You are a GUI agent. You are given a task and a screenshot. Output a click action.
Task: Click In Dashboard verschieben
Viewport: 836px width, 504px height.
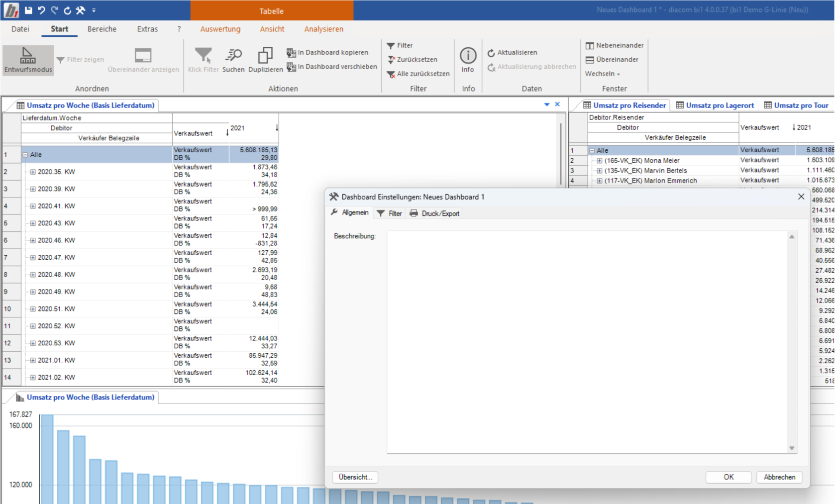(x=332, y=67)
